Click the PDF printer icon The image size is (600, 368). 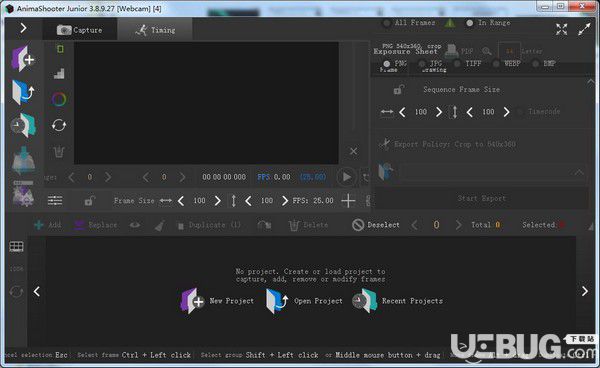[452, 50]
